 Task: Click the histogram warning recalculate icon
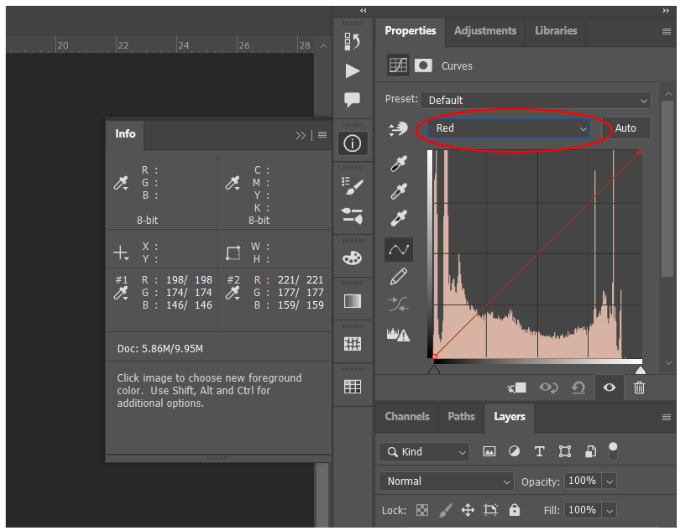[x=398, y=335]
